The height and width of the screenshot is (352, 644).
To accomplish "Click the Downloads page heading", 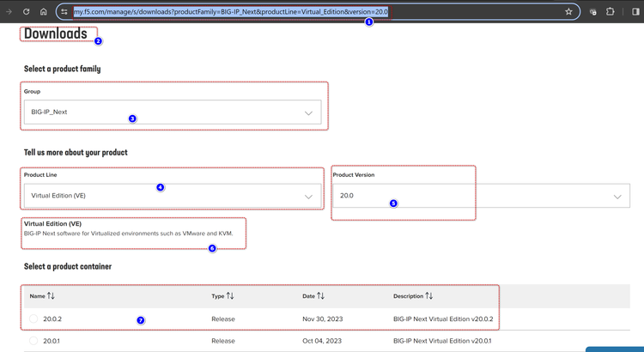I will (x=56, y=33).
